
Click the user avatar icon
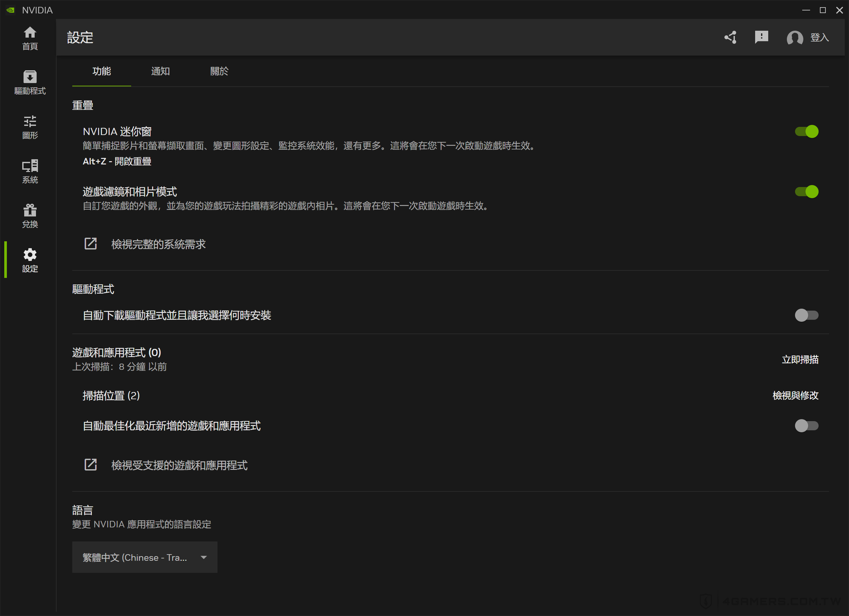click(x=795, y=37)
